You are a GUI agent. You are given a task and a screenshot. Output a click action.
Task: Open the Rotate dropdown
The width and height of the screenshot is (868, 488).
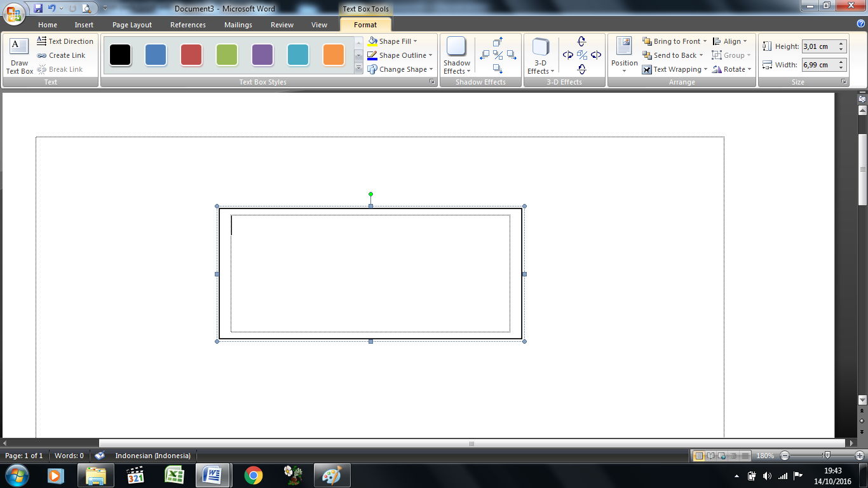point(731,69)
